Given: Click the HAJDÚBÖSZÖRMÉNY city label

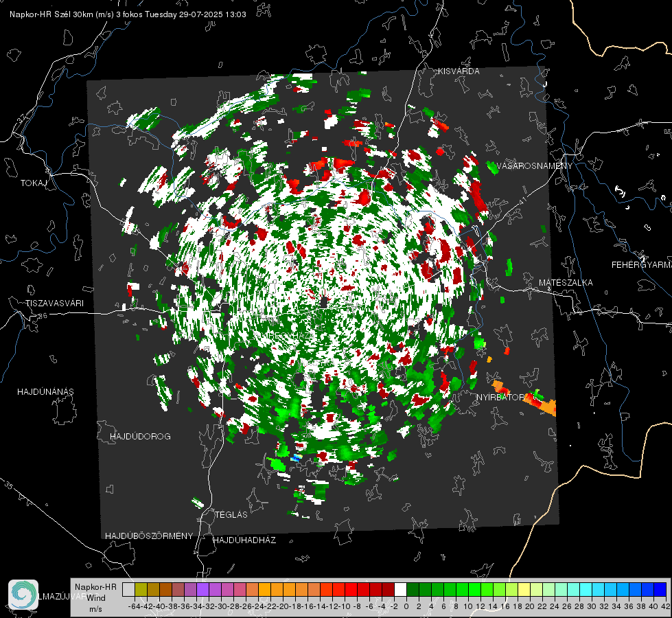Looking at the screenshot, I should (149, 536).
